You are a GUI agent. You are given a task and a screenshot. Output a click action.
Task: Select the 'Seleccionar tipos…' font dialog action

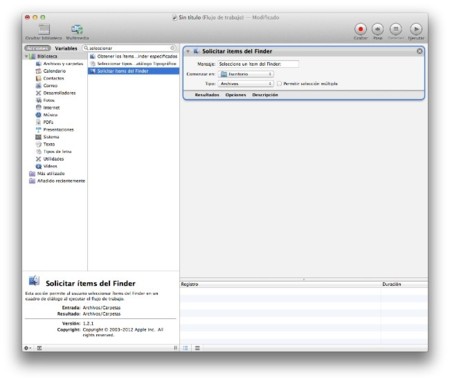coord(133,64)
